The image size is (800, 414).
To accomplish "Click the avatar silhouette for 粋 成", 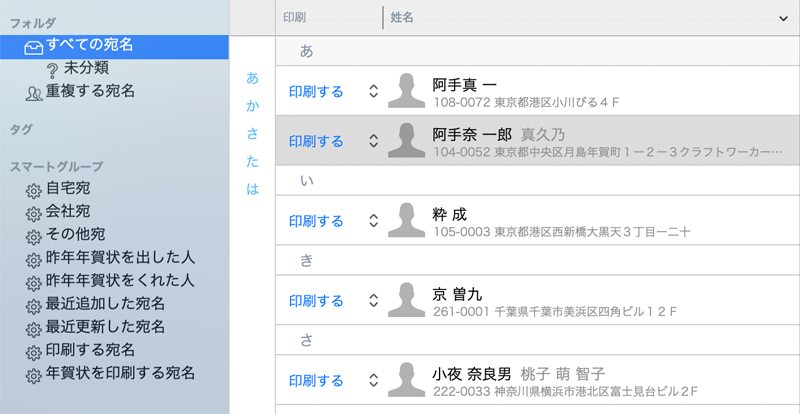I will pyautogui.click(x=406, y=220).
